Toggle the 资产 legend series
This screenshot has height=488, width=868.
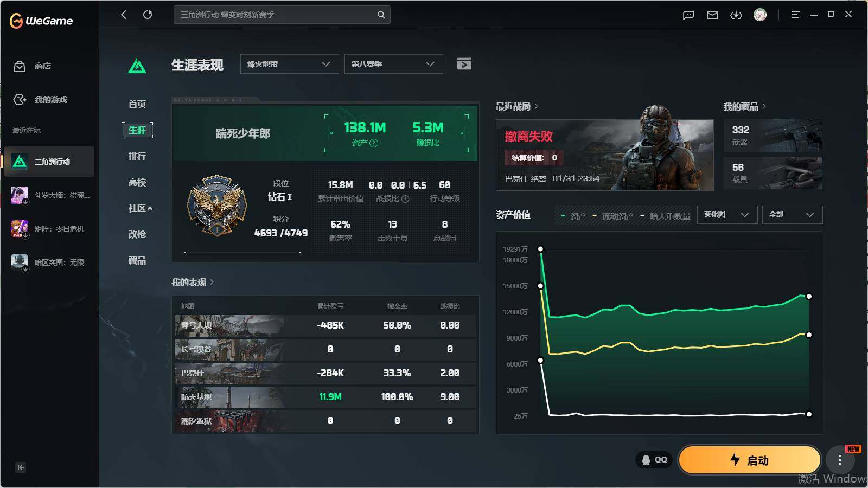coord(574,216)
